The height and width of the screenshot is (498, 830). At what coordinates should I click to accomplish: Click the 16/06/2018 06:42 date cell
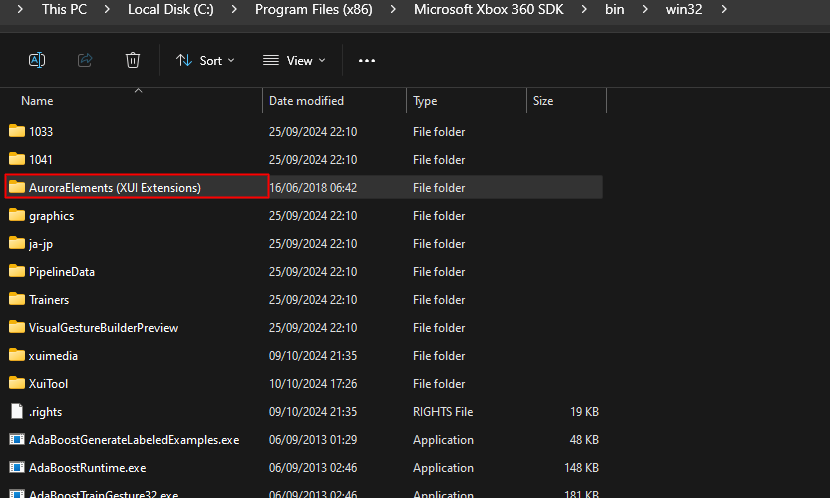[x=313, y=188]
